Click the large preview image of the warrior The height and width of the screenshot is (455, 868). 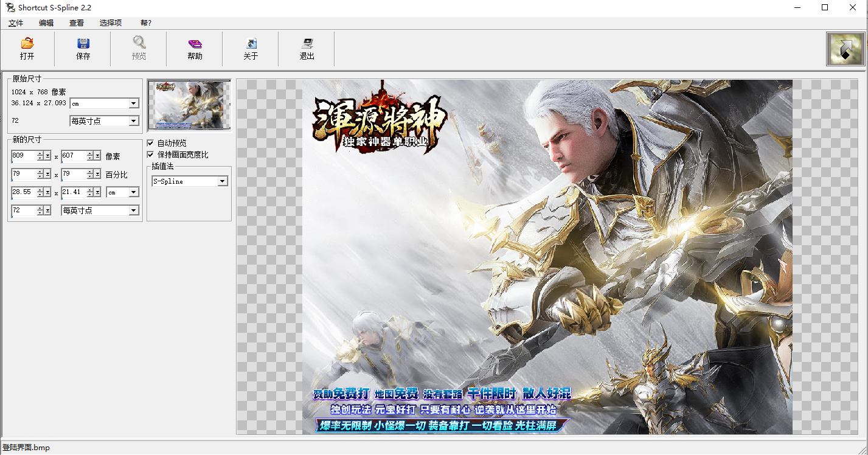[x=547, y=257]
